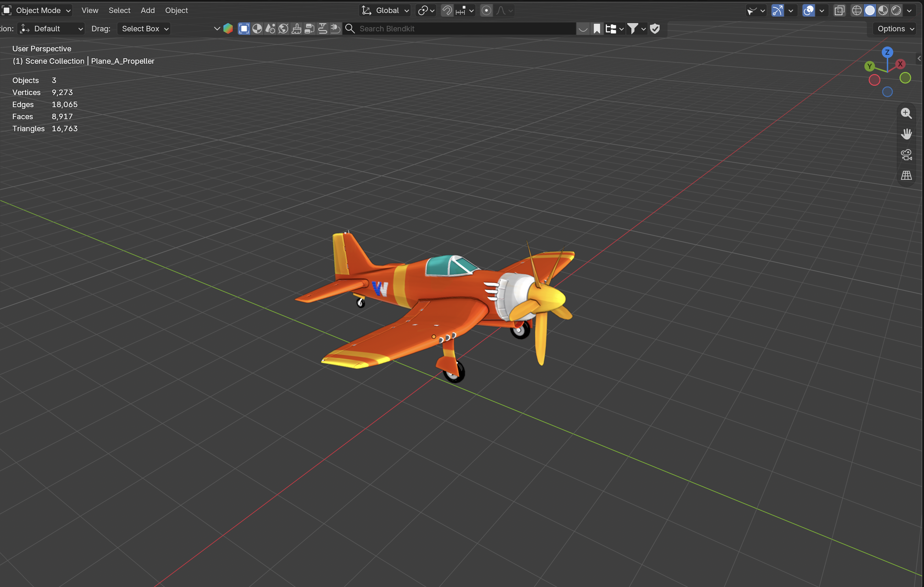Expand the chevron left of the BlendKit logo
The image size is (924, 587).
217,28
